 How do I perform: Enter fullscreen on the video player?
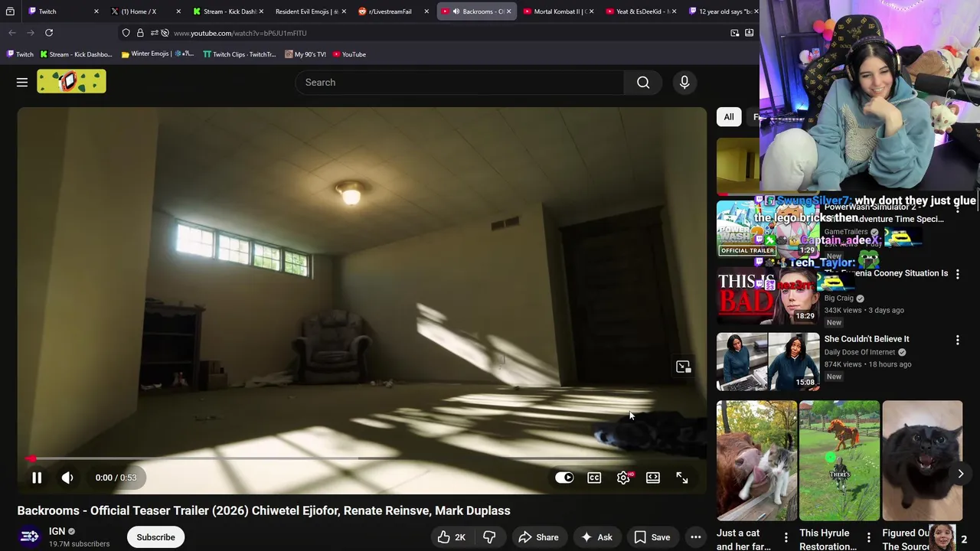tap(682, 478)
